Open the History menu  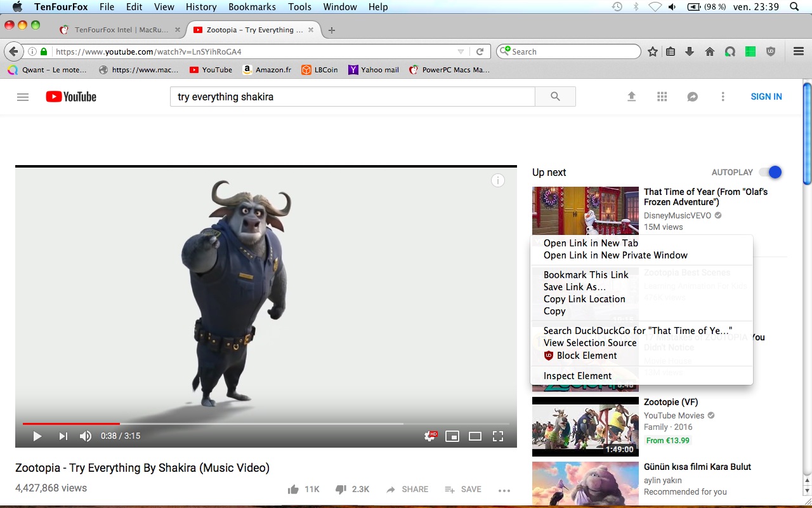click(x=201, y=7)
